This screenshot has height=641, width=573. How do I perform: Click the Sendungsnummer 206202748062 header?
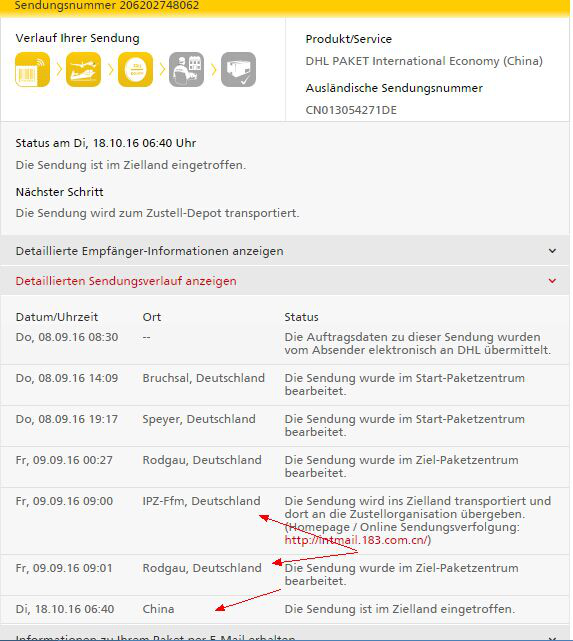tap(107, 6)
